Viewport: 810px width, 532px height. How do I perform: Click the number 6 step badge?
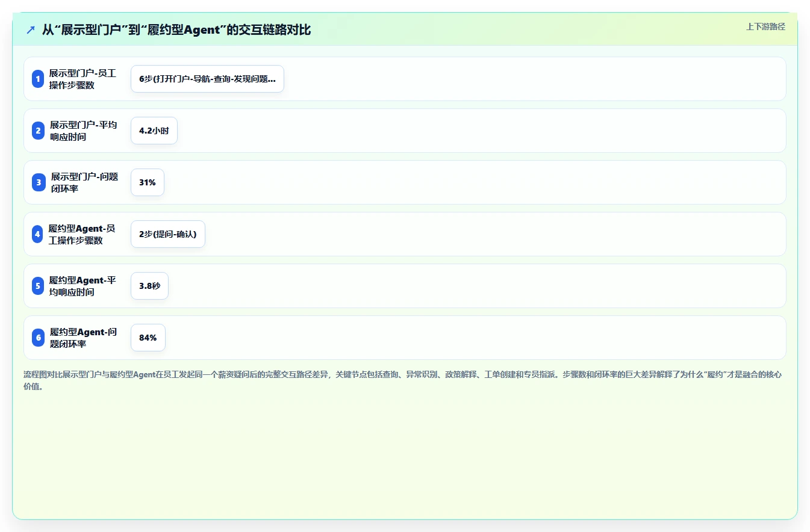39,338
